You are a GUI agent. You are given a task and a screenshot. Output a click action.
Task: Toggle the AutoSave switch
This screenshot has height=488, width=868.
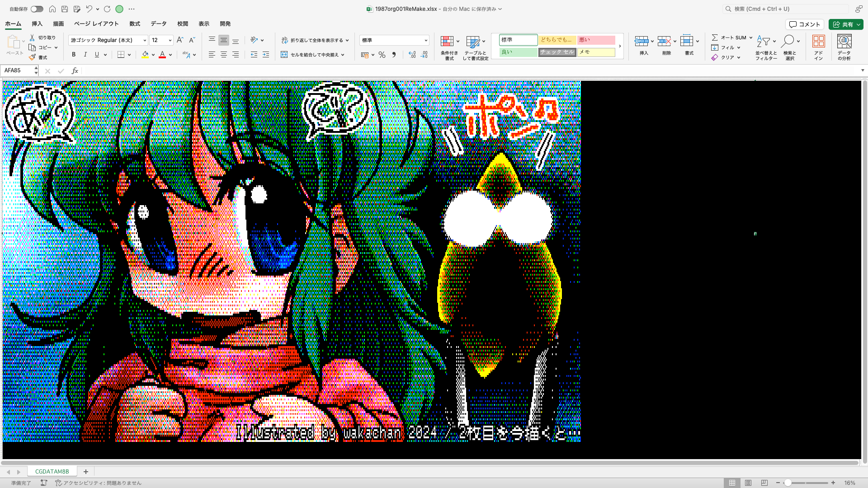pos(37,9)
